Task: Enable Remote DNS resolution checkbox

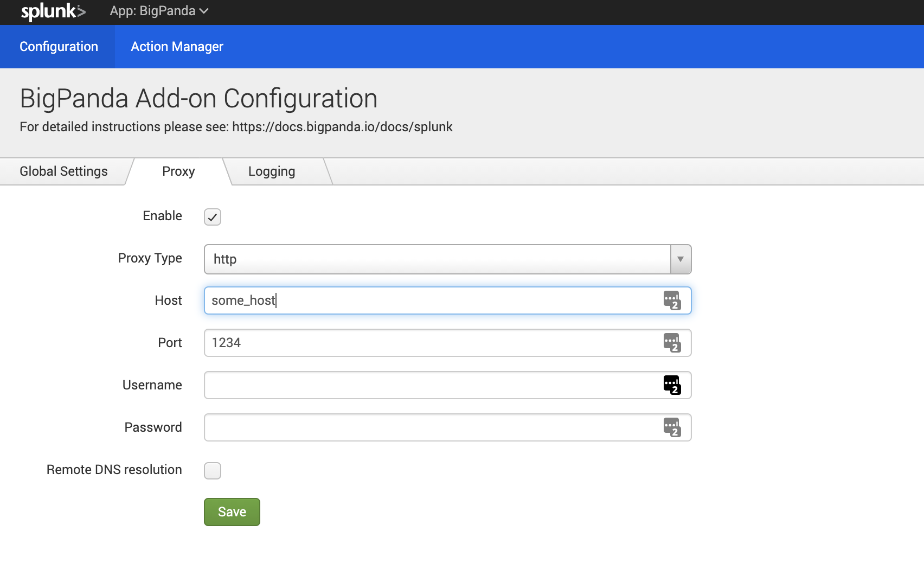Action: click(x=213, y=471)
